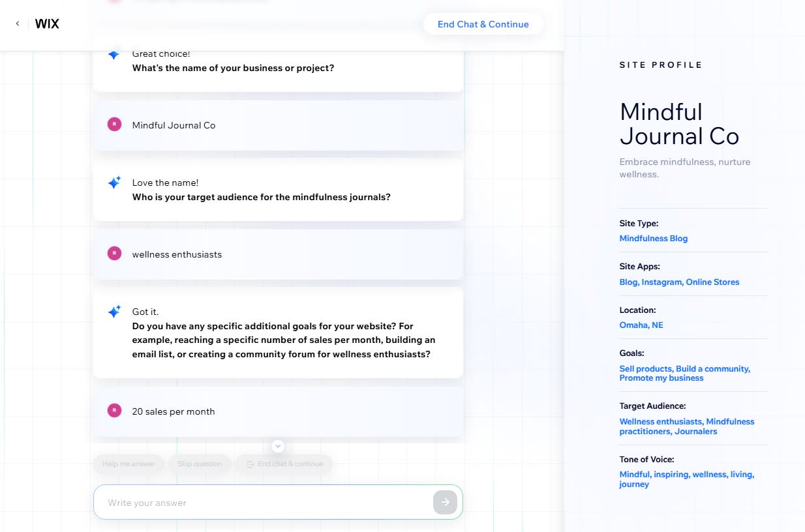Click sparkle icon next to Love the name!

[x=114, y=183]
